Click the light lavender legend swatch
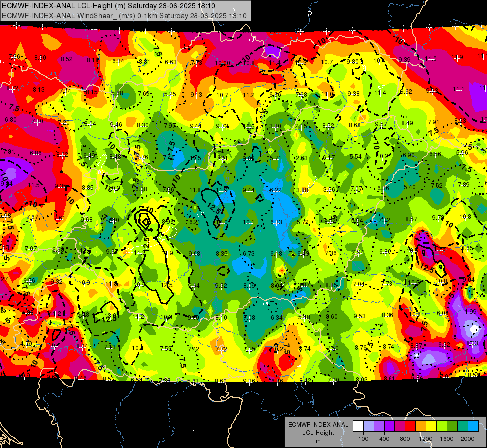Viewport: 487px width, 448px height. 369,426
